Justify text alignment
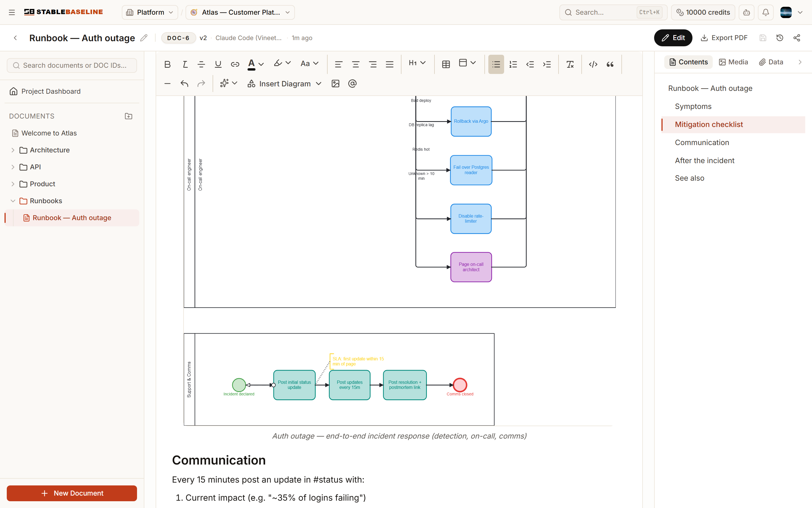 click(x=390, y=64)
